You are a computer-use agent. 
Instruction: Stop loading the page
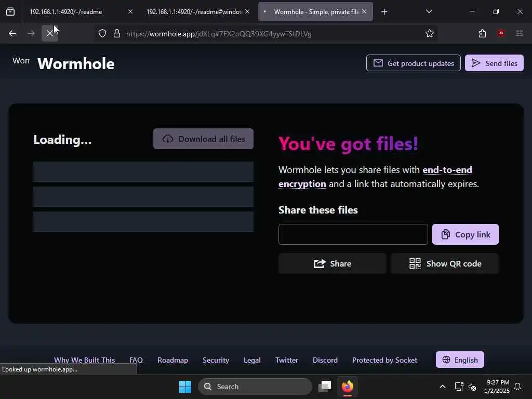tap(50, 33)
